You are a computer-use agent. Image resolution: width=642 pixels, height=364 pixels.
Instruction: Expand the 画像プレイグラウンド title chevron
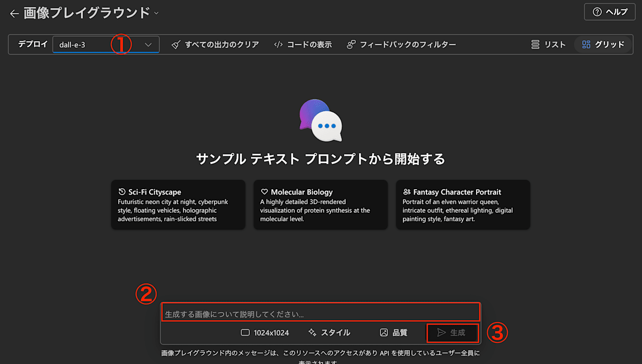156,13
